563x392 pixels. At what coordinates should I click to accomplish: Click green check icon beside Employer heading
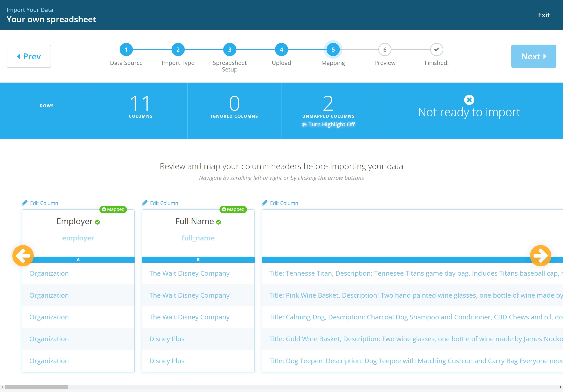(x=98, y=222)
